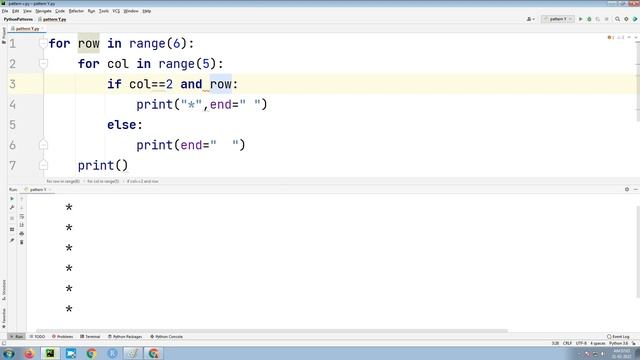
Task: Open the Run menu
Action: pyautogui.click(x=91, y=11)
